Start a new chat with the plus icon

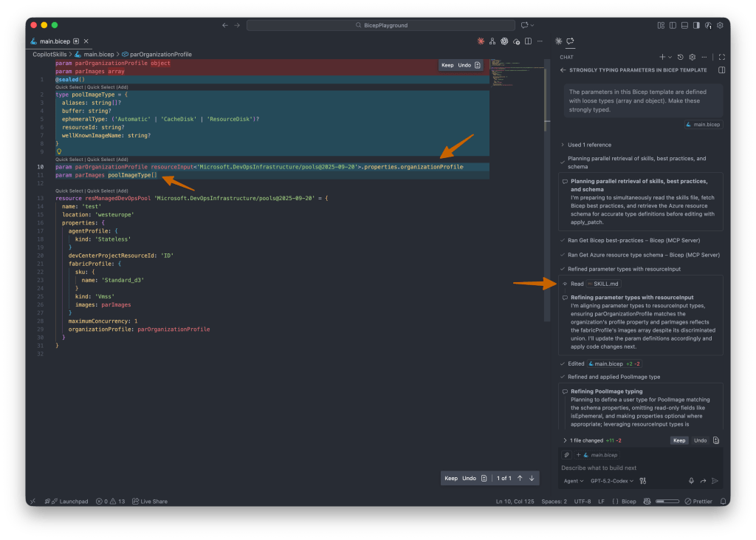point(662,57)
